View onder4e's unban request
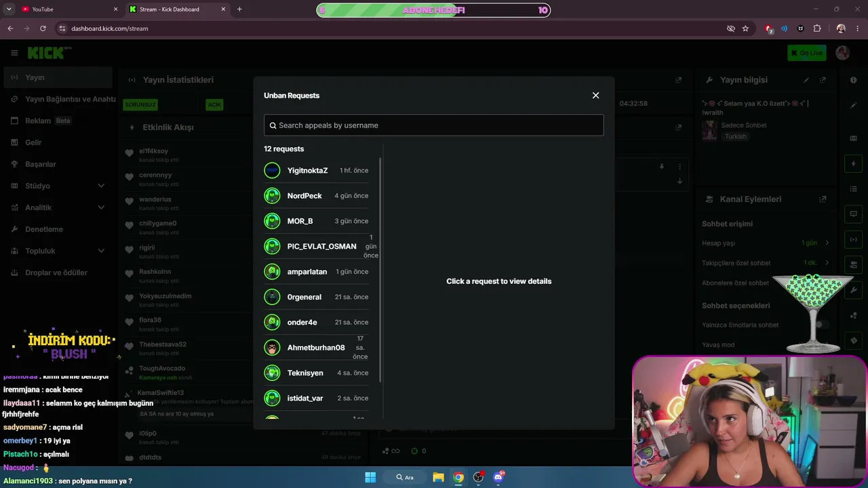This screenshot has width=868, height=488. (x=317, y=322)
